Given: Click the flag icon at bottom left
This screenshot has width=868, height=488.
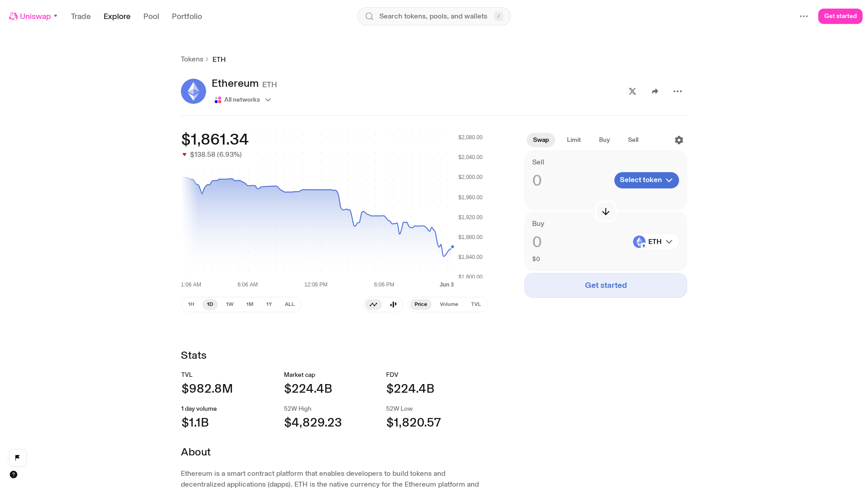Looking at the screenshot, I should (18, 458).
